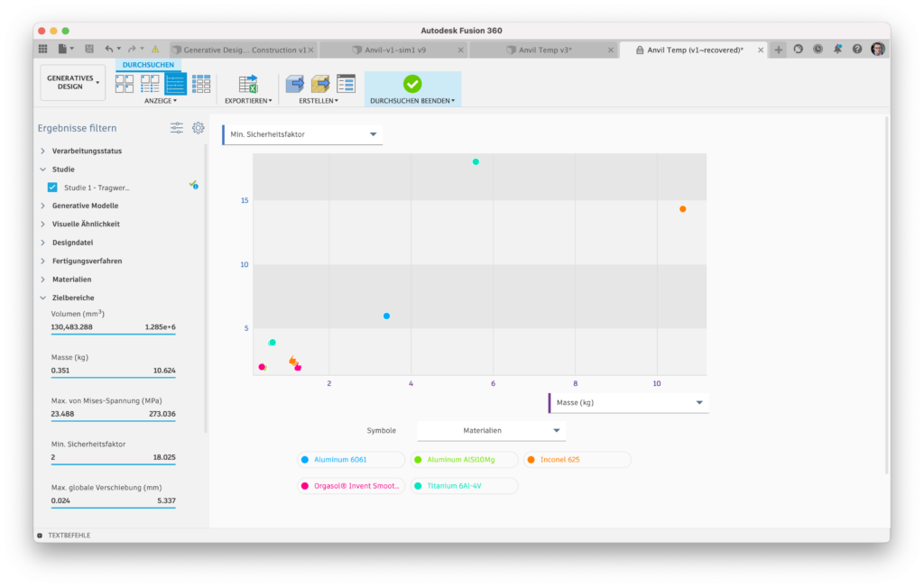Screen dimensions: 924x587
Task: Click the Save disk icon
Action: click(89, 50)
